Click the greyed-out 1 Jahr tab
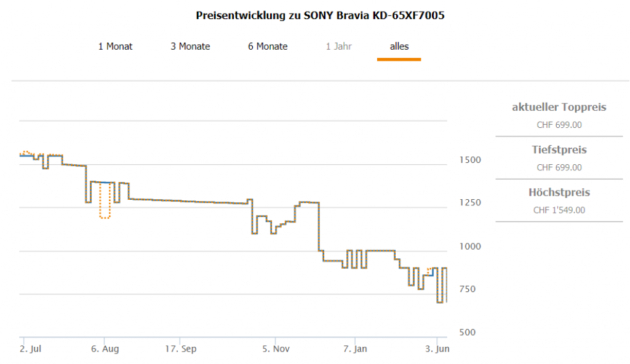This screenshot has width=630, height=364. pyautogui.click(x=338, y=46)
